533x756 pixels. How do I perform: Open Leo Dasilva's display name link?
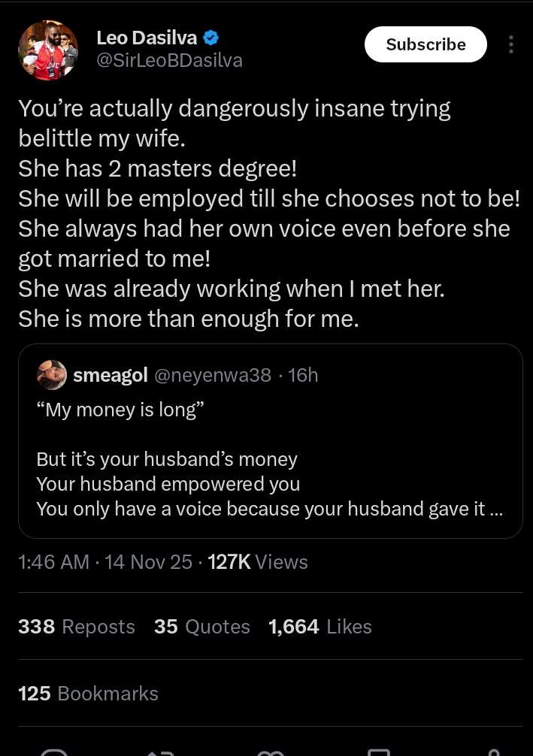click(x=148, y=38)
